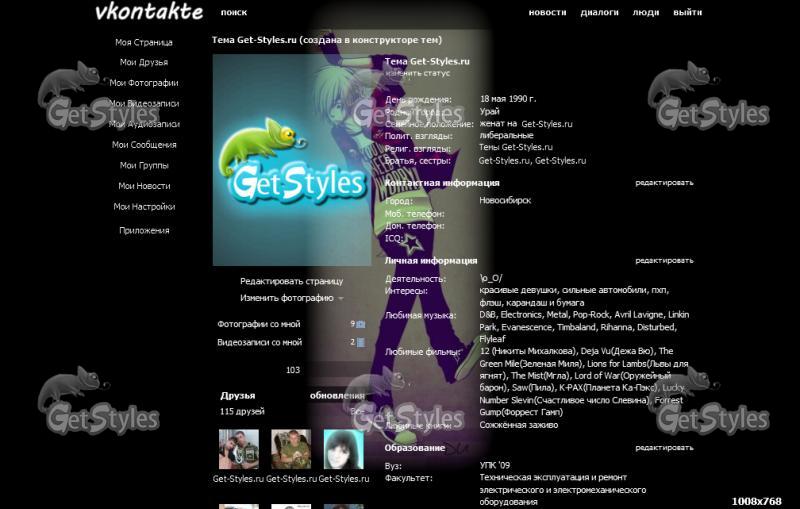Open the third friend's avatar thumbnail
The width and height of the screenshot is (800, 509).
pyautogui.click(x=343, y=450)
